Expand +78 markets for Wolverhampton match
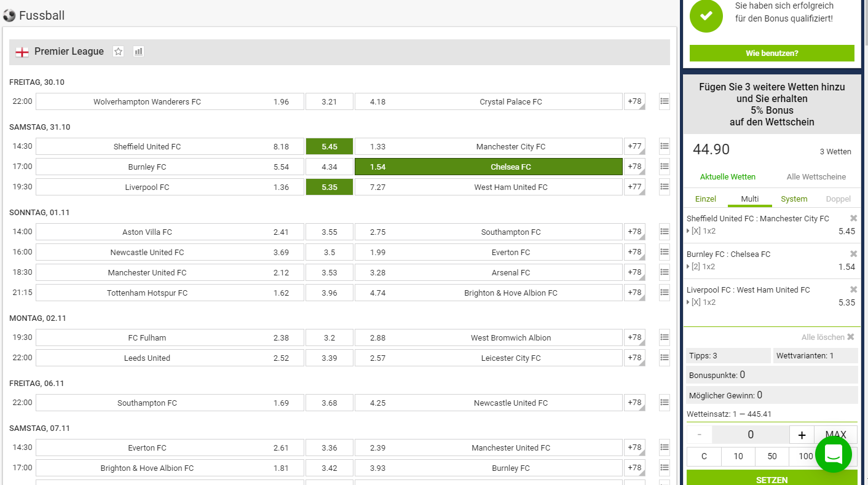The width and height of the screenshot is (868, 485). click(635, 101)
